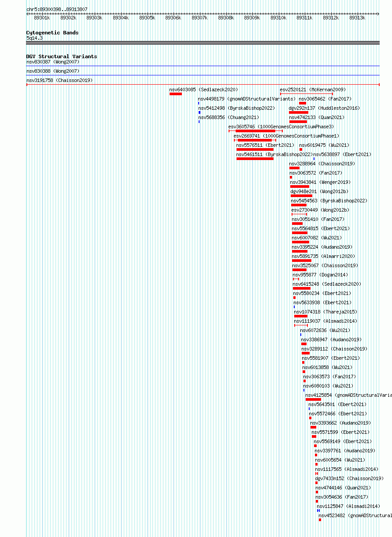Image resolution: width=392 pixels, height=537 pixels.
Task: Click esv3605746 1000GenomesConsortiumPhase3 label
Action: pos(281,127)
